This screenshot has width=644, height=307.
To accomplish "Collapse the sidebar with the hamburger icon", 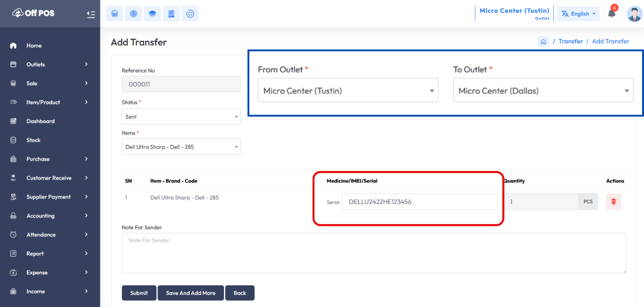I will [x=91, y=14].
